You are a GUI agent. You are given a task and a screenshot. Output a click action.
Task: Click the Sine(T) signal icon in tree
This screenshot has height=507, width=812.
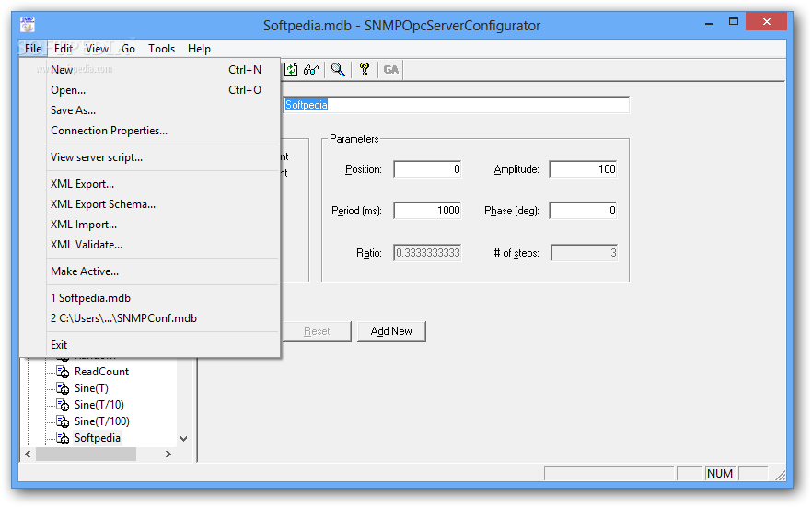63,388
